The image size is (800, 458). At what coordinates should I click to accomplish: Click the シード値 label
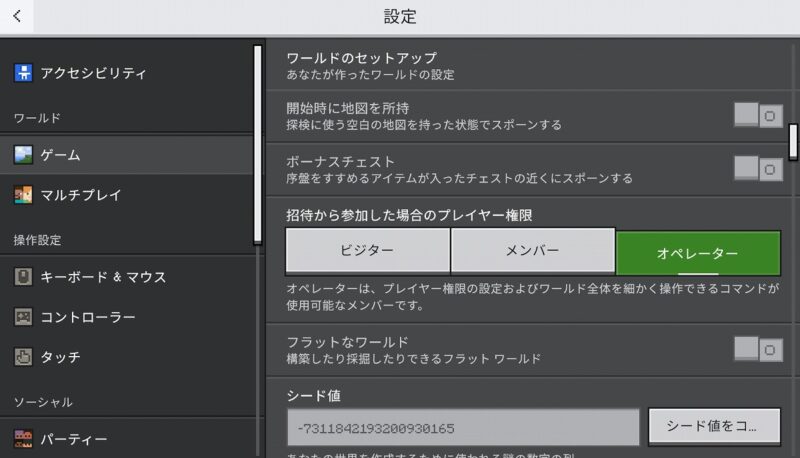[x=313, y=396]
